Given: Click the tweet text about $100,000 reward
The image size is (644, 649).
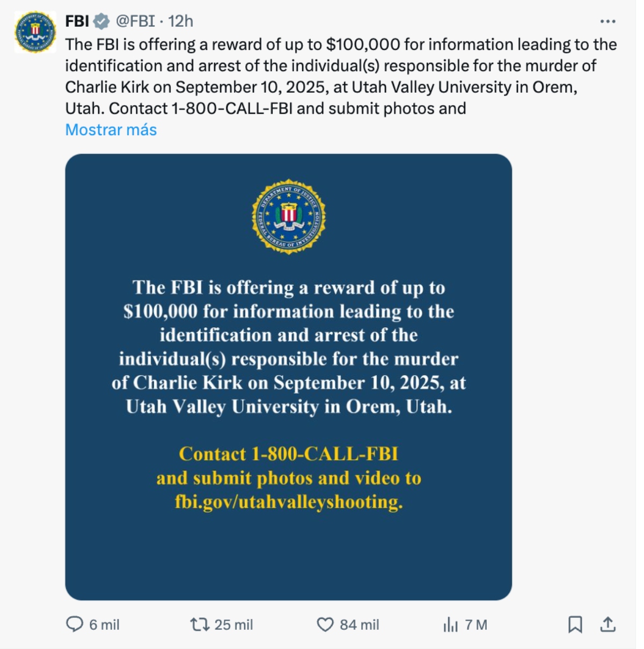Looking at the screenshot, I should tap(341, 76).
